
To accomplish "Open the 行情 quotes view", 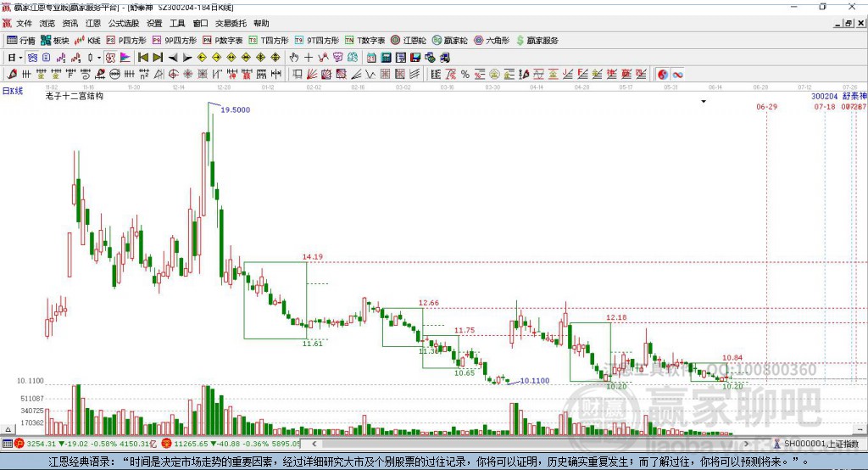I will tap(21, 41).
